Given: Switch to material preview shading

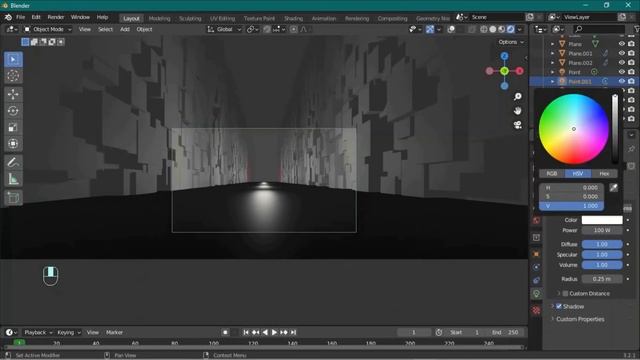Looking at the screenshot, I should point(502,29).
